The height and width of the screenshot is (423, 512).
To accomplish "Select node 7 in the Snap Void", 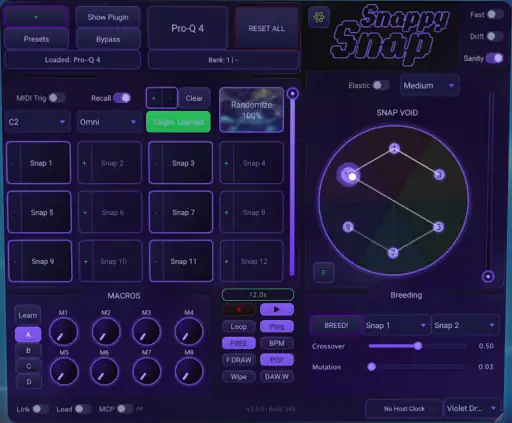I will point(393,253).
